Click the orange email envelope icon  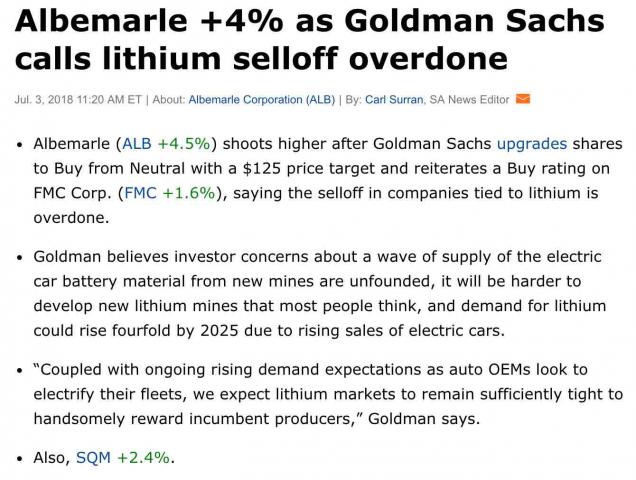pyautogui.click(x=522, y=99)
